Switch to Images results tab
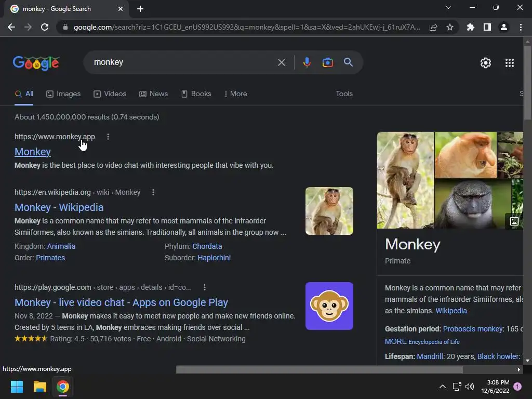This screenshot has height=399, width=532. click(63, 94)
